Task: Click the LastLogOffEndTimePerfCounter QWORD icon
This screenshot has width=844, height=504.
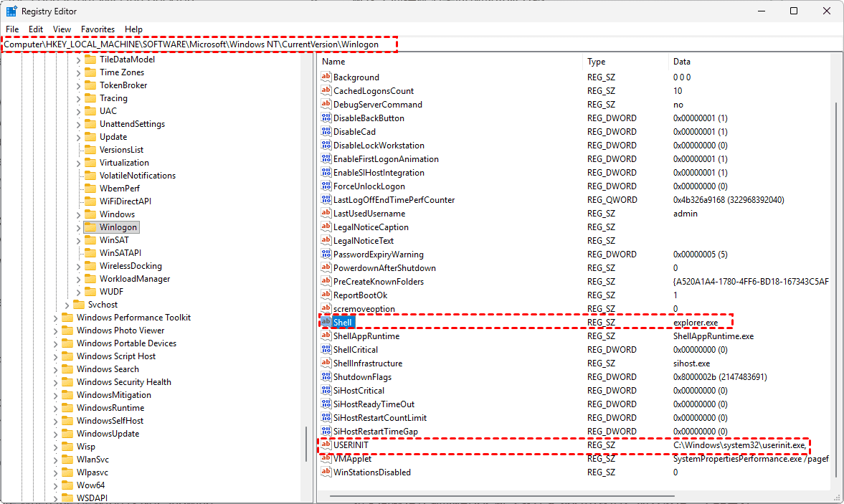Action: [326, 200]
